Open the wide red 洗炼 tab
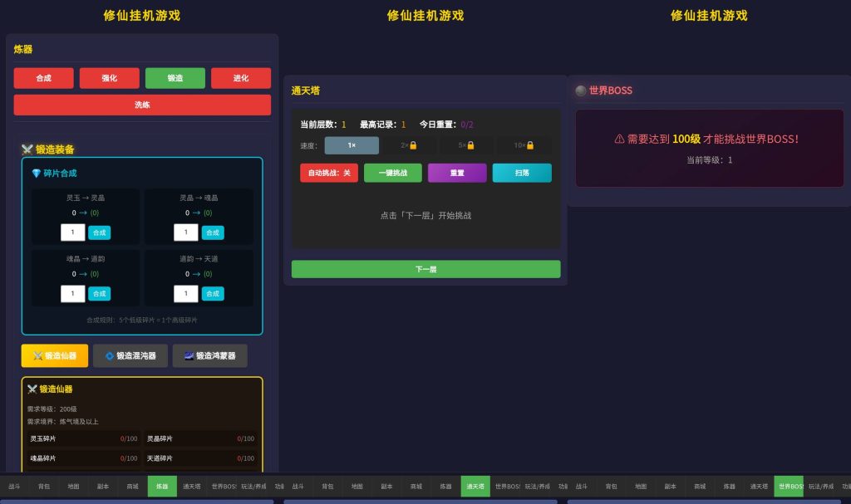Viewport: 851px width, 504px height. 142,105
